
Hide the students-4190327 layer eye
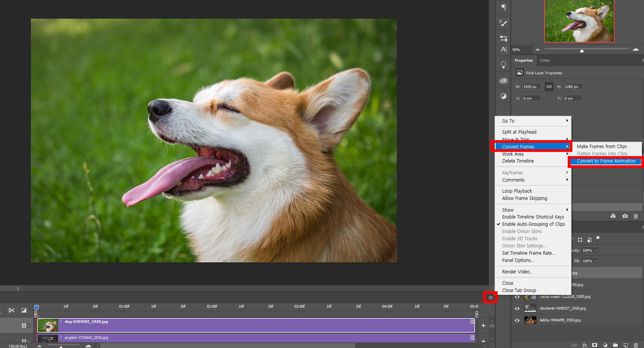click(x=517, y=308)
